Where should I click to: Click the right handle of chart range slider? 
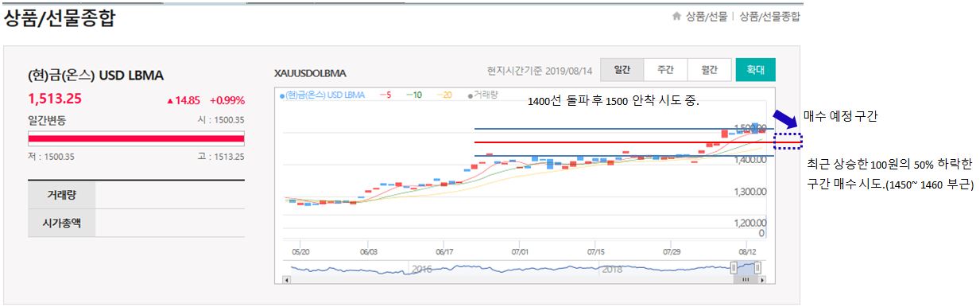(757, 268)
